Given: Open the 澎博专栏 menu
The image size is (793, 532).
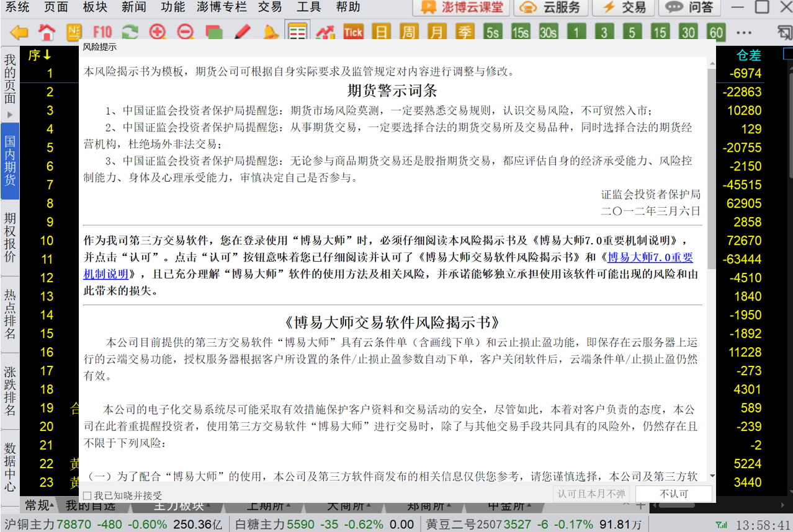Looking at the screenshot, I should coord(222,7).
